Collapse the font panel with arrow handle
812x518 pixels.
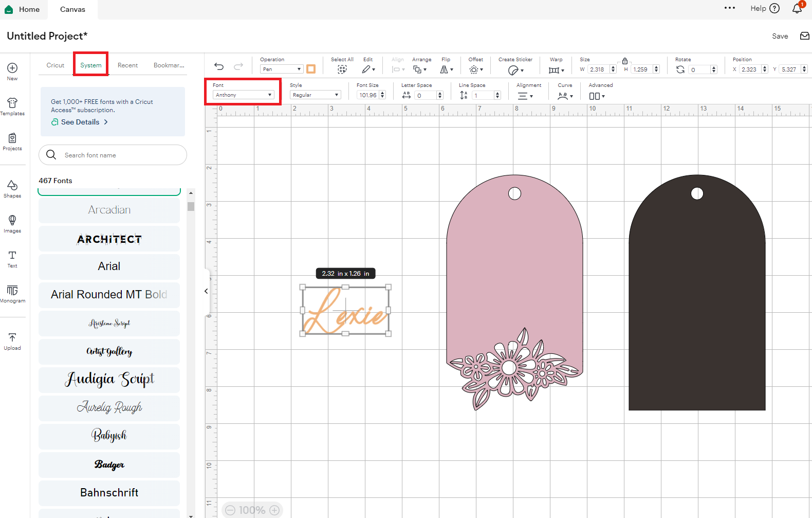point(206,291)
